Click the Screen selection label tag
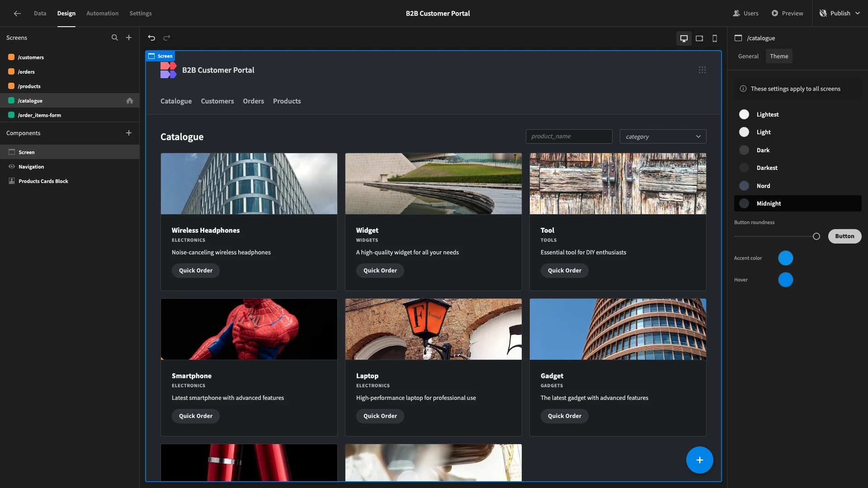This screenshot has height=488, width=868. tap(160, 56)
